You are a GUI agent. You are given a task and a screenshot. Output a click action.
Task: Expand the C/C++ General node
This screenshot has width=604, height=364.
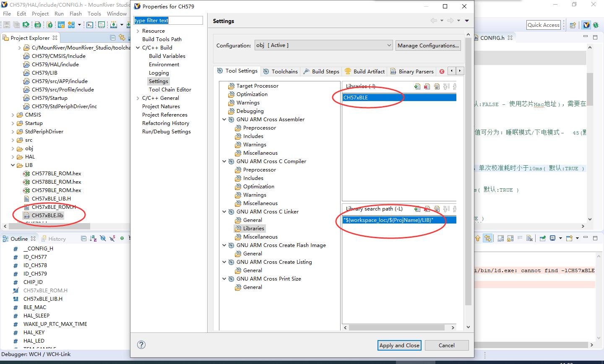(138, 98)
